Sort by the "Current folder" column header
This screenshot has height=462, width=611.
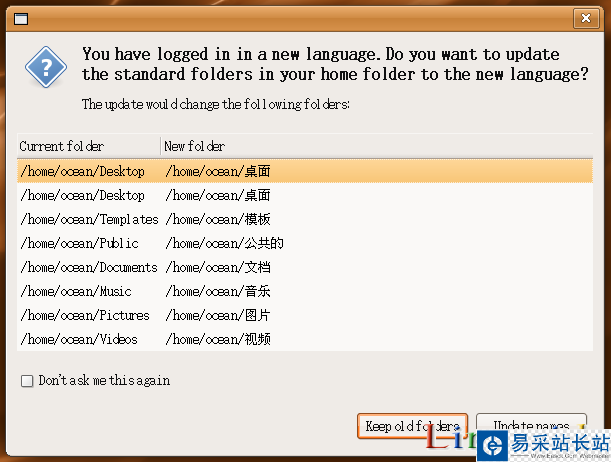click(x=88, y=147)
